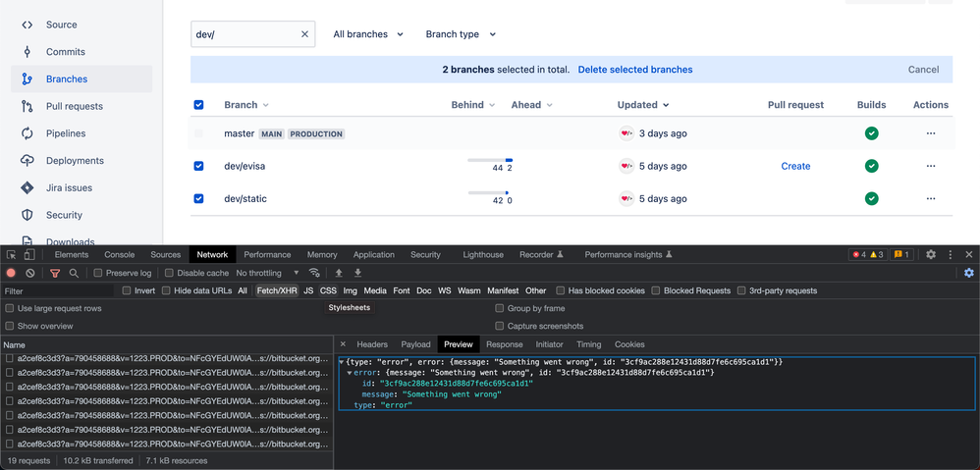Open the Response tab in request details

click(504, 344)
